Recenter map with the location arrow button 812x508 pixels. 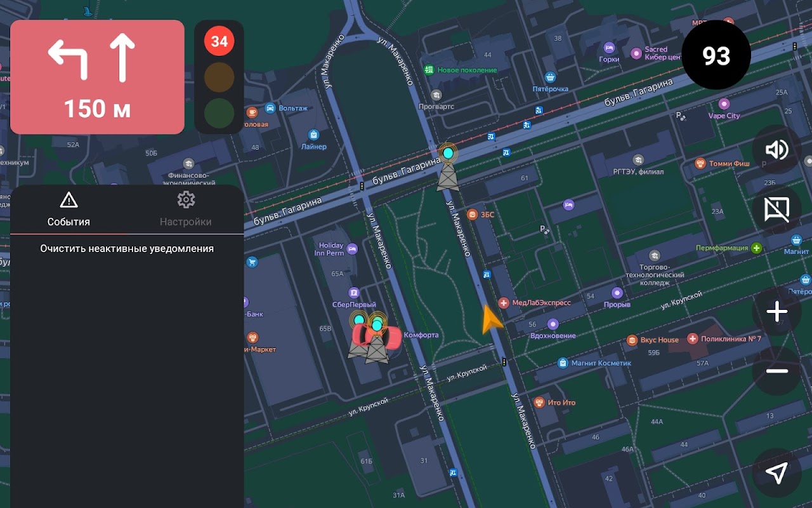point(776,472)
